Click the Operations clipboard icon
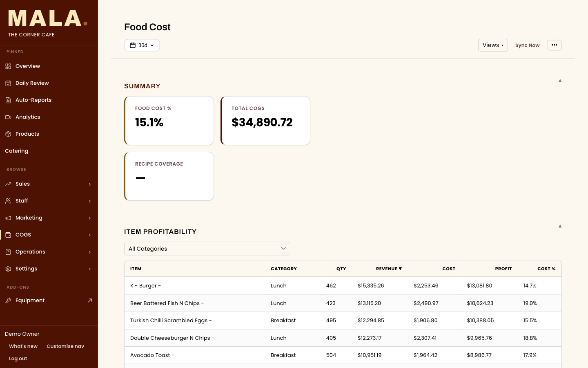 tap(8, 252)
